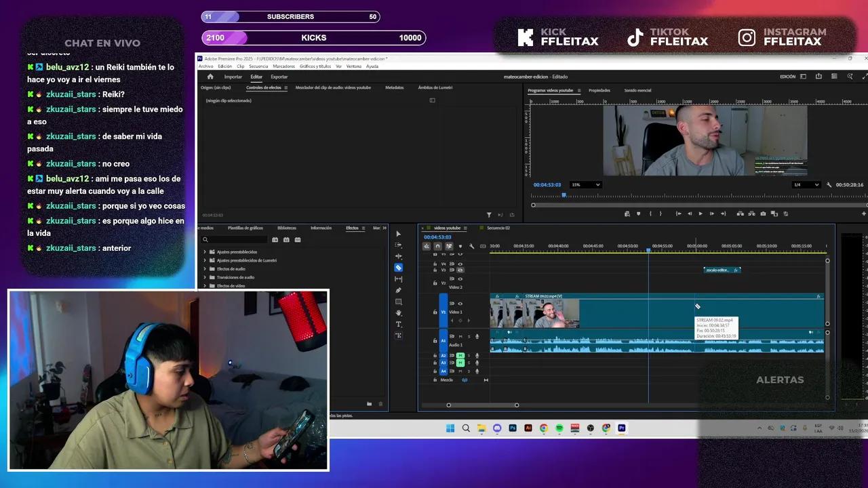Unmute the A3 audio track
Image resolution: width=868 pixels, height=488 pixels.
460,363
